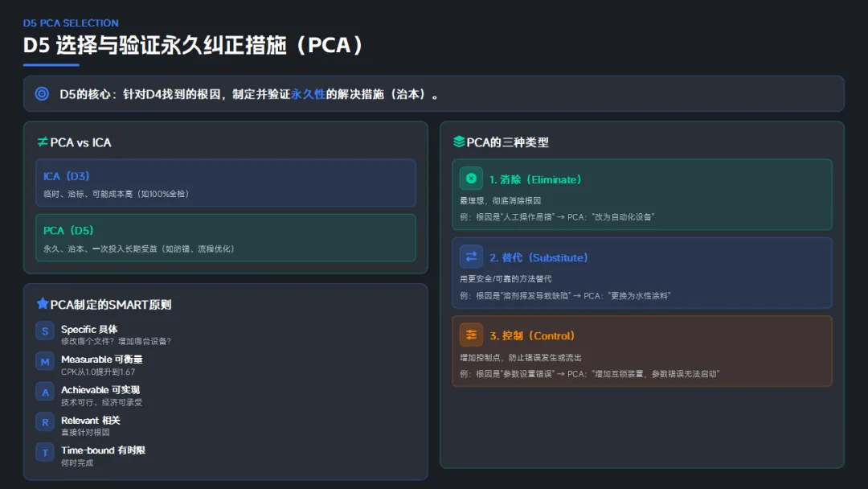Click the green Eliminate X icon
This screenshot has height=489, width=868.
pyautogui.click(x=471, y=179)
